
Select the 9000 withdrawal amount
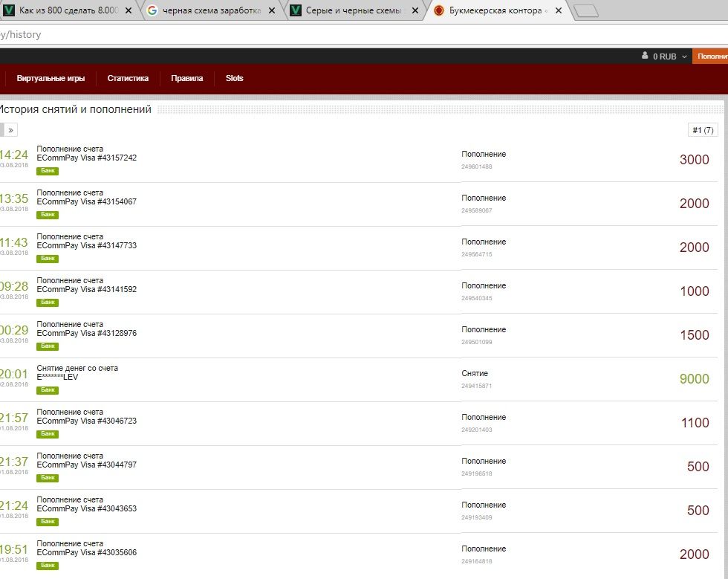pyautogui.click(x=694, y=379)
